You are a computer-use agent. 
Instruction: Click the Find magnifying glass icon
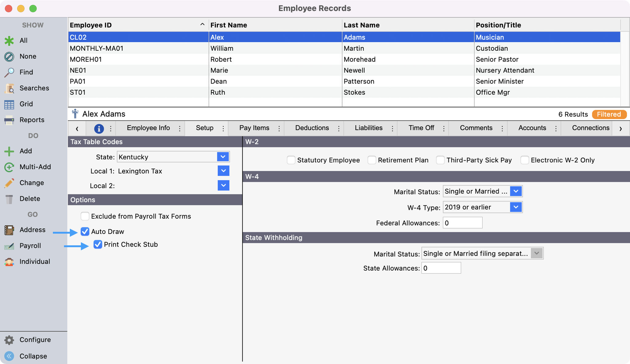click(9, 72)
